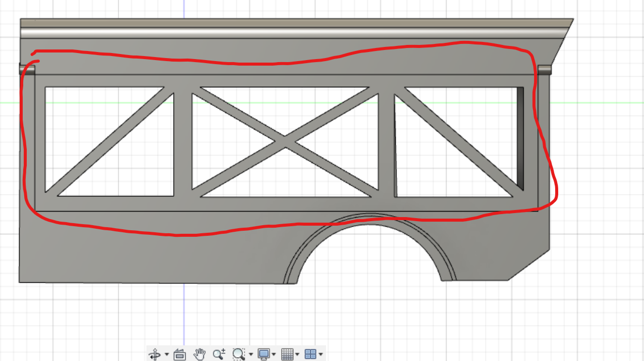
Task: Choose the Zoom magnifier tool
Action: [219, 354]
